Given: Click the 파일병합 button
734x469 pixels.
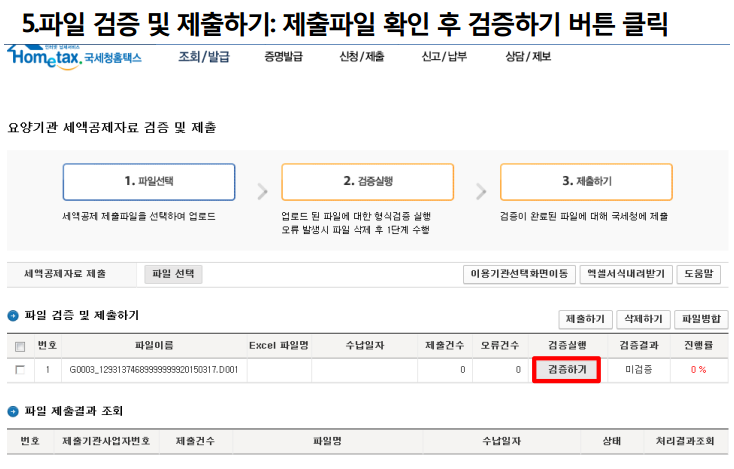Looking at the screenshot, I should pos(701,319).
